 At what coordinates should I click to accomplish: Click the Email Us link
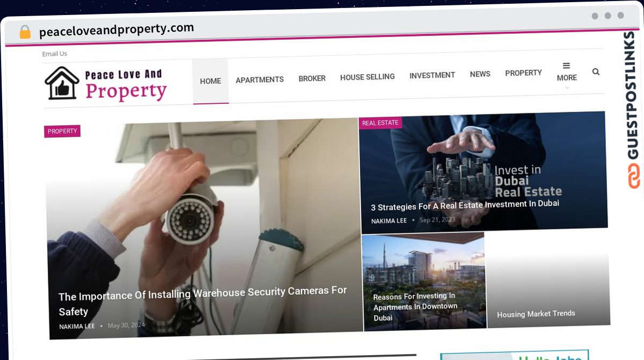[x=55, y=54]
